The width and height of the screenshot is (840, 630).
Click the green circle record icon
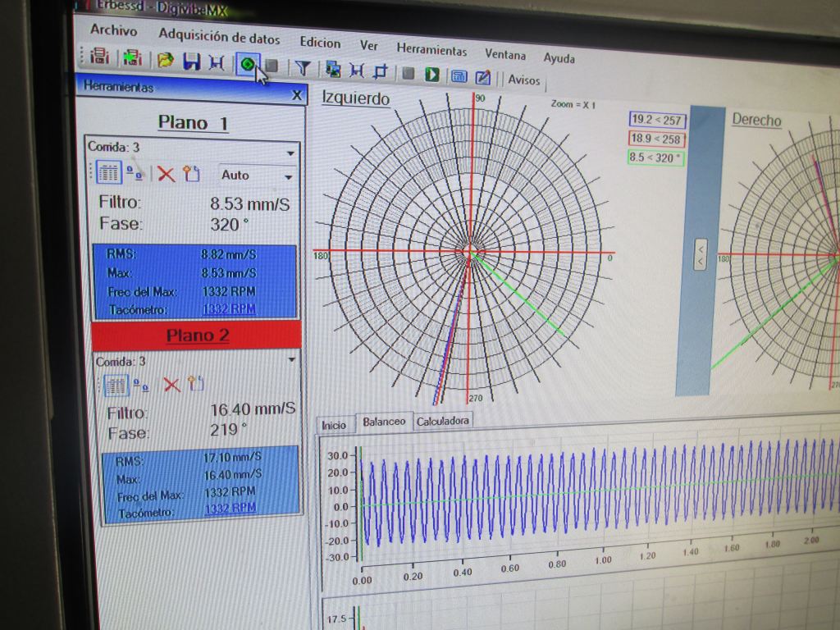249,64
